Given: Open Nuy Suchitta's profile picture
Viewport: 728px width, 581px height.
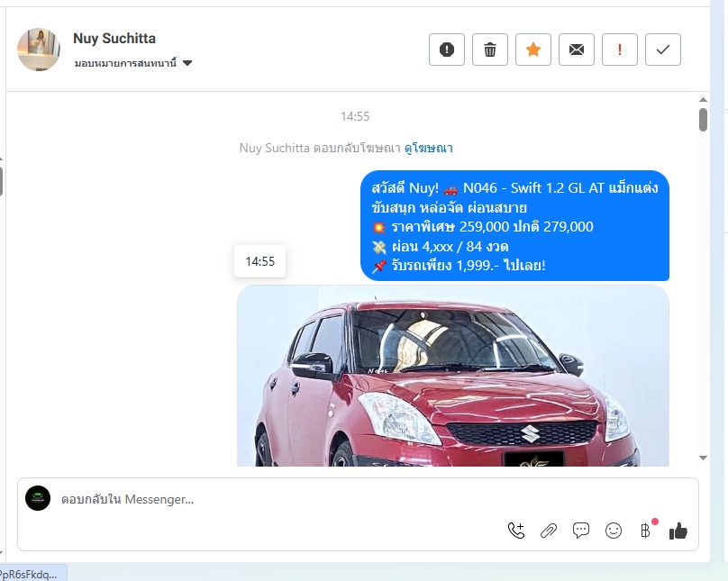Looking at the screenshot, I should [x=39, y=50].
